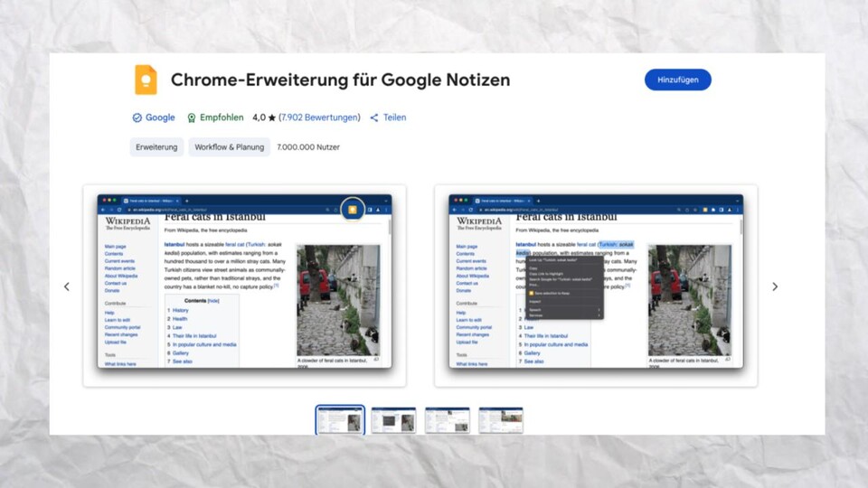Image resolution: width=868 pixels, height=488 pixels.
Task: Click the extension title heading
Action: click(341, 80)
